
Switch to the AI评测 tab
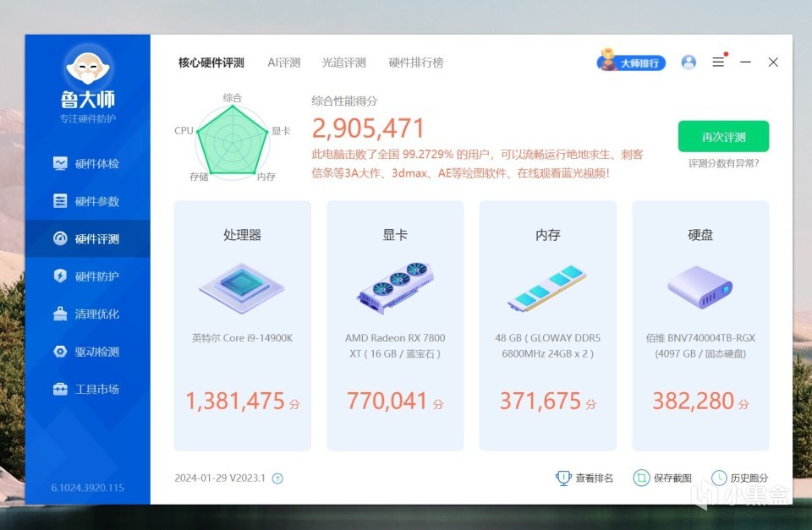point(284,63)
